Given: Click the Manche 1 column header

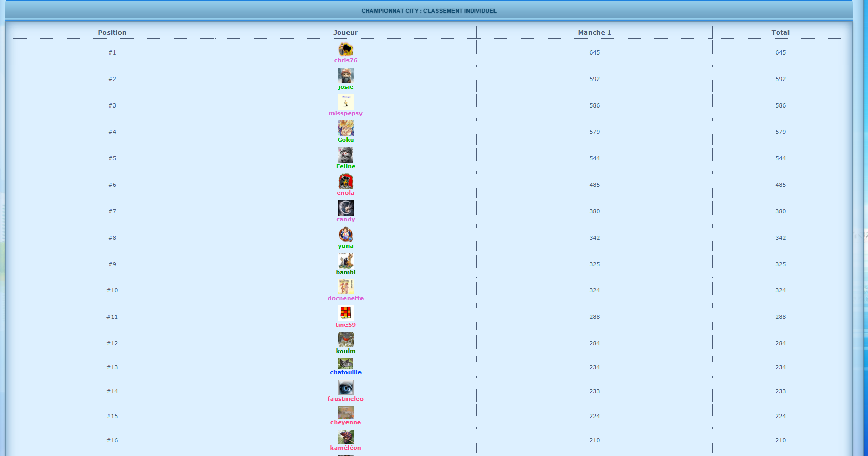Looking at the screenshot, I should pyautogui.click(x=594, y=32).
